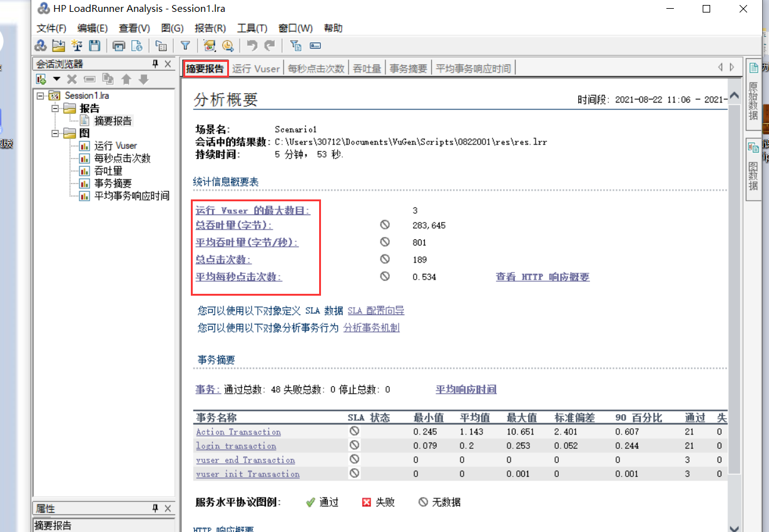Click the report vertical scrollbar up arrow

(734, 96)
